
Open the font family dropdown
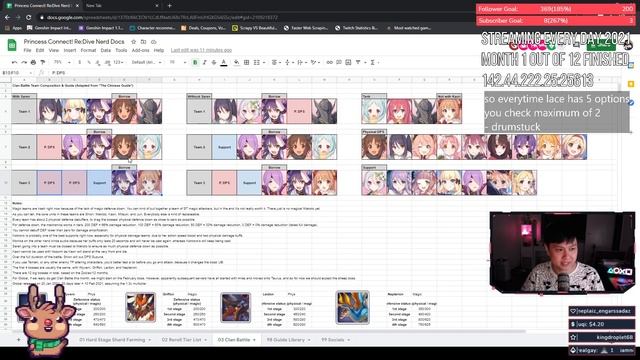[x=146, y=62]
